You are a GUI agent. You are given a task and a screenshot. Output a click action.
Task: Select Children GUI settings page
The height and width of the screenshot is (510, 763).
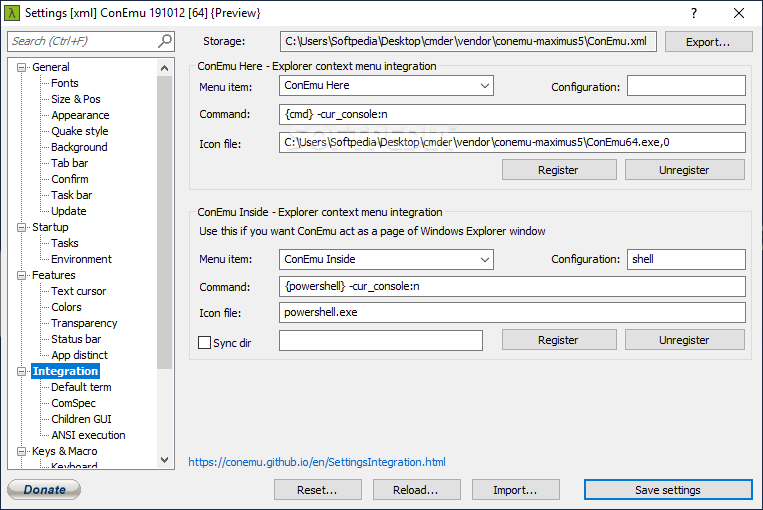pyautogui.click(x=81, y=419)
